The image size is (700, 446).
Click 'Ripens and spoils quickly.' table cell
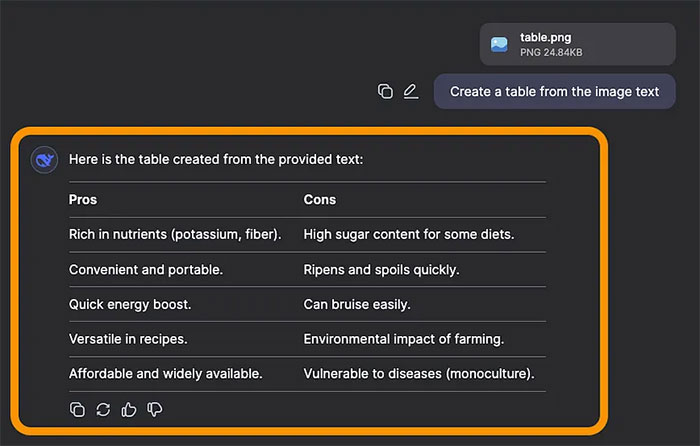coord(381,269)
